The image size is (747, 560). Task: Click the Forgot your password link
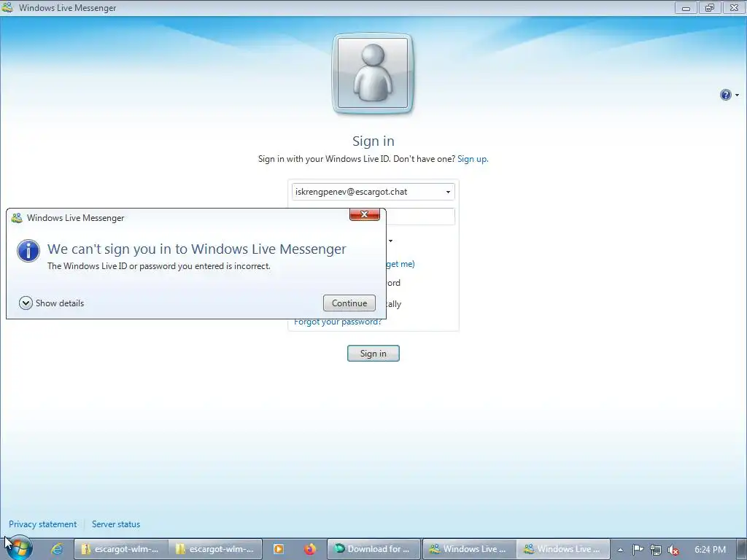[x=338, y=323]
